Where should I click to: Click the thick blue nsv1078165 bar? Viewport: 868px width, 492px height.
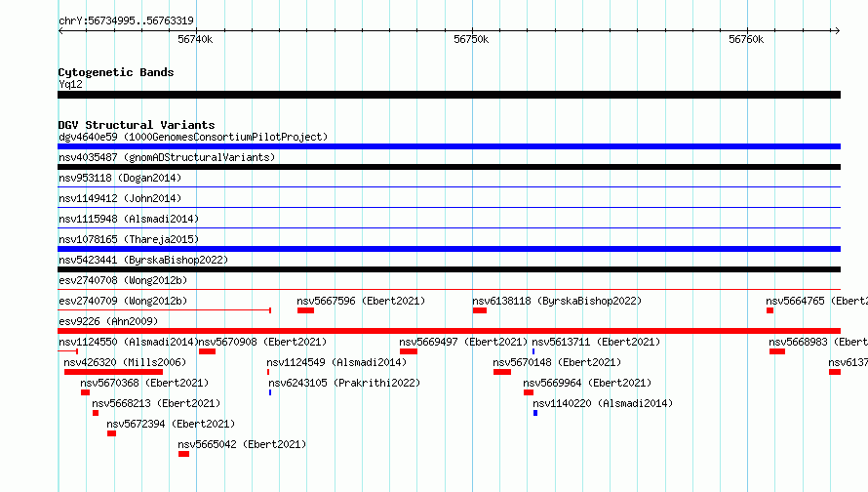[449, 249]
